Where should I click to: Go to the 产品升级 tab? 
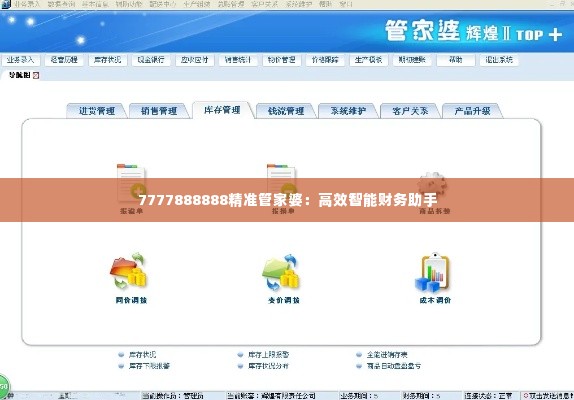[x=472, y=111]
